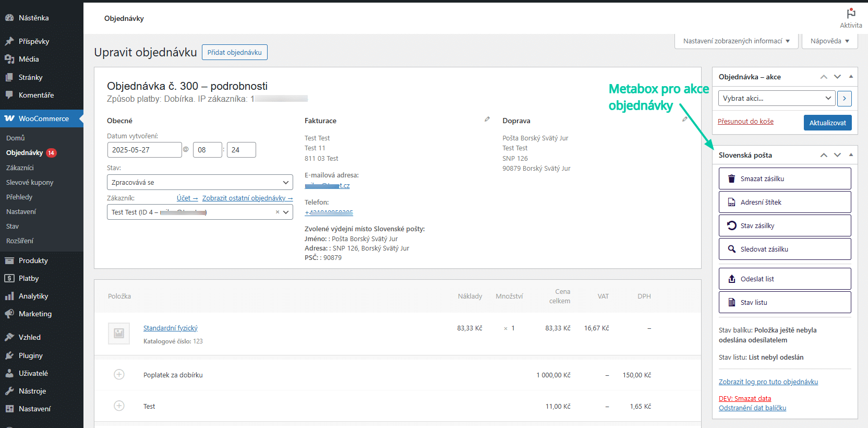Click upload icon on Odeslat list
868x428 pixels.
point(732,279)
